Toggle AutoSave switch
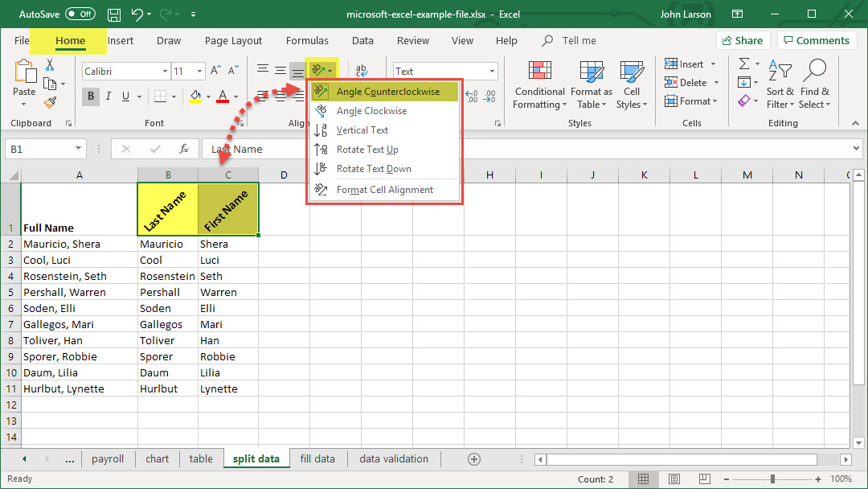Image resolution: width=868 pixels, height=489 pixels. [x=80, y=14]
